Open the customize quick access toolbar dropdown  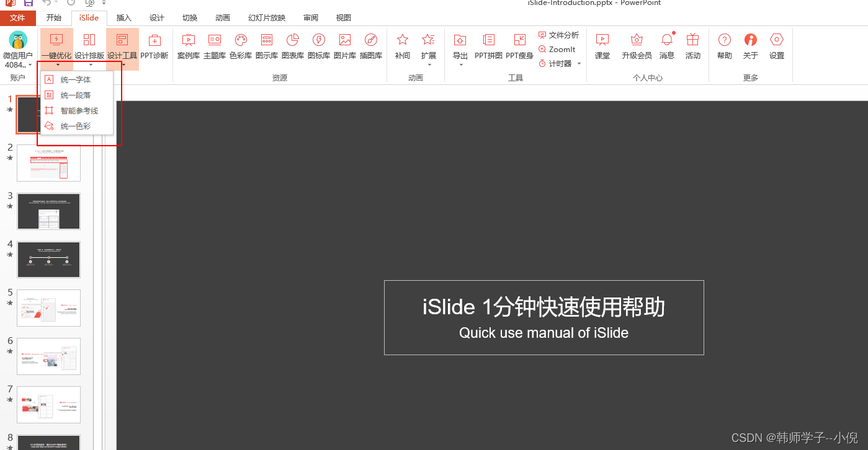click(x=104, y=3)
